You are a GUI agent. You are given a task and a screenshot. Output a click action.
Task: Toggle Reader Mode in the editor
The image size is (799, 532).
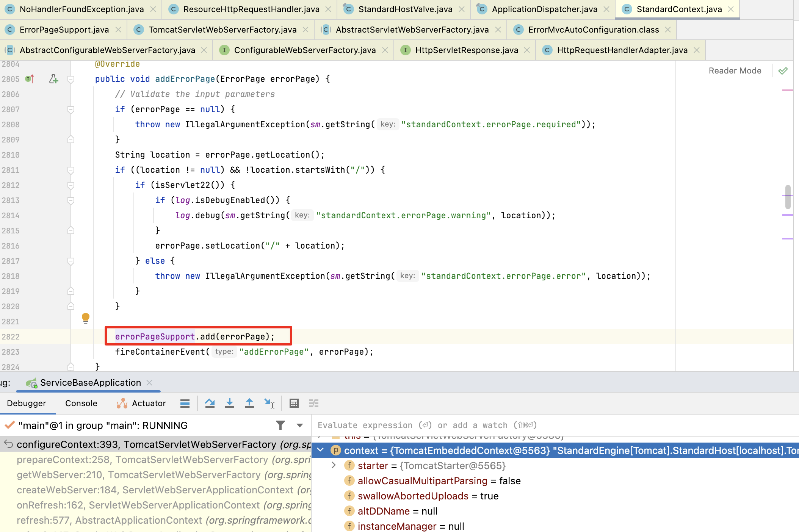tap(735, 70)
